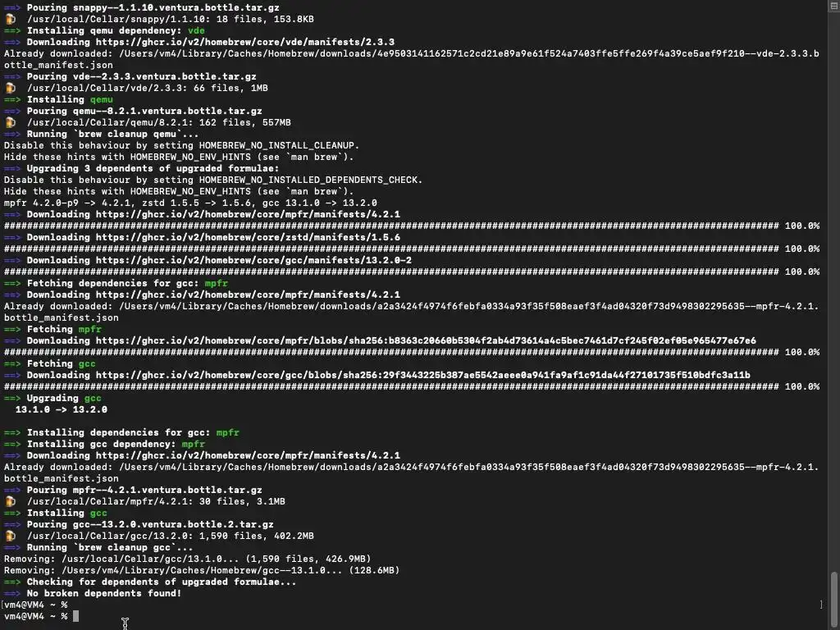The width and height of the screenshot is (840, 630).
Task: Click green 'qemu' after Installing
Action: pyautogui.click(x=101, y=99)
